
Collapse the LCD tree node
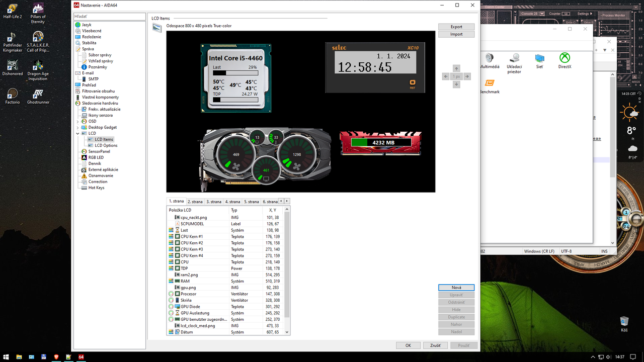(x=78, y=133)
